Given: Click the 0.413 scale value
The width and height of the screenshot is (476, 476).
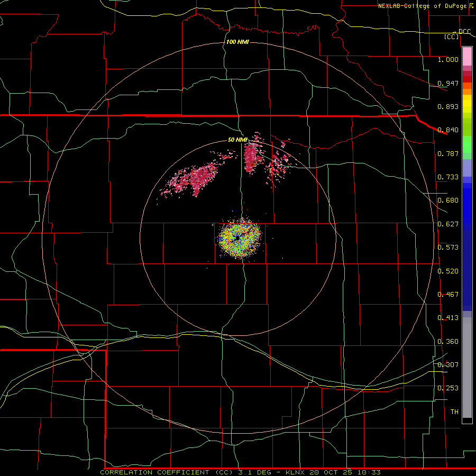Looking at the screenshot, I should (448, 318).
